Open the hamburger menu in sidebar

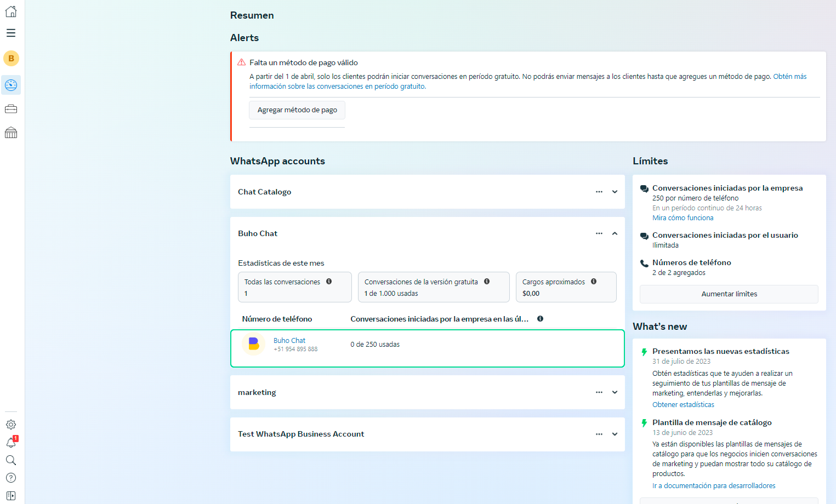(11, 33)
